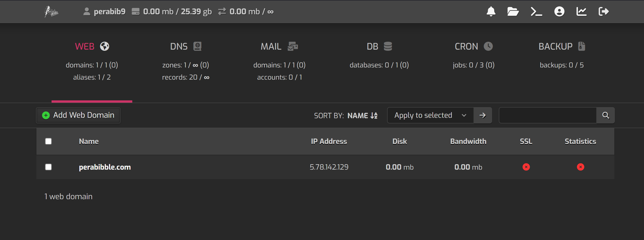Open the File Manager folder icon
This screenshot has height=240, width=644.
pyautogui.click(x=513, y=12)
